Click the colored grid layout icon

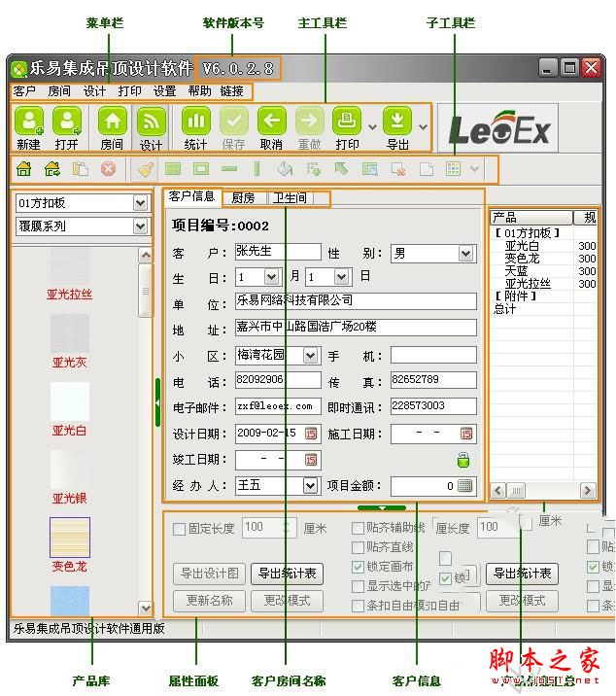tap(453, 169)
